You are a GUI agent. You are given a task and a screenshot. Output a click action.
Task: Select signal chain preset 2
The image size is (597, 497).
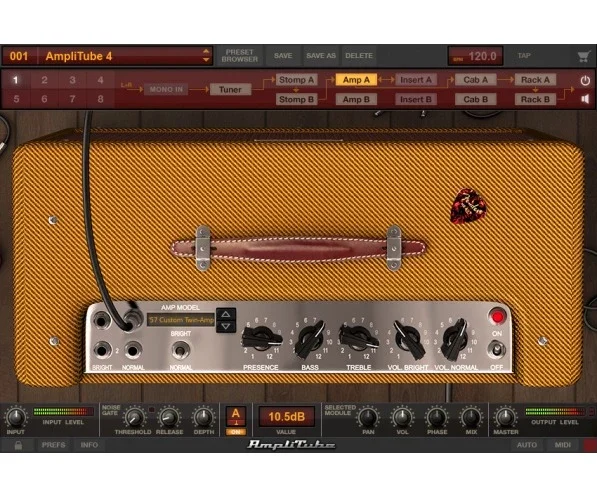(44, 80)
